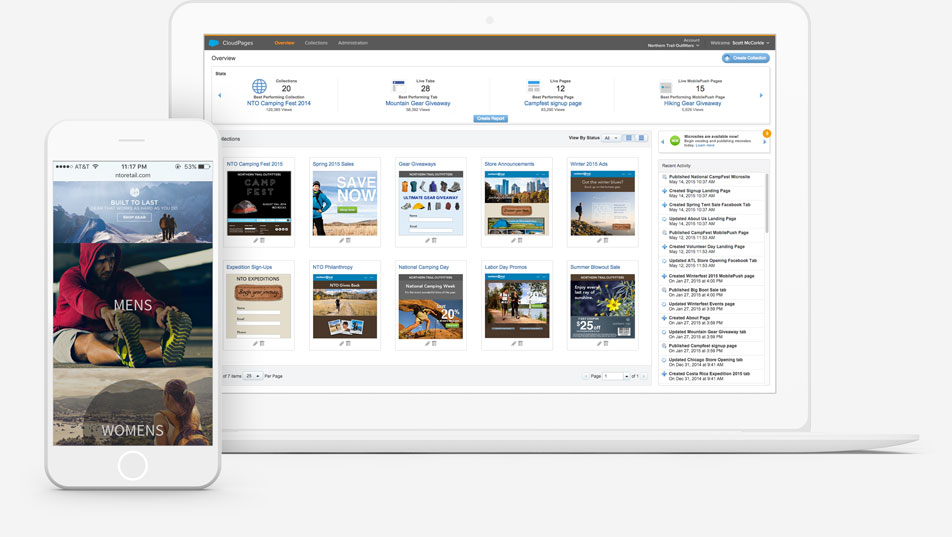952x537 pixels.
Task: Open the Mountain Gear Giveaway link
Action: [418, 103]
